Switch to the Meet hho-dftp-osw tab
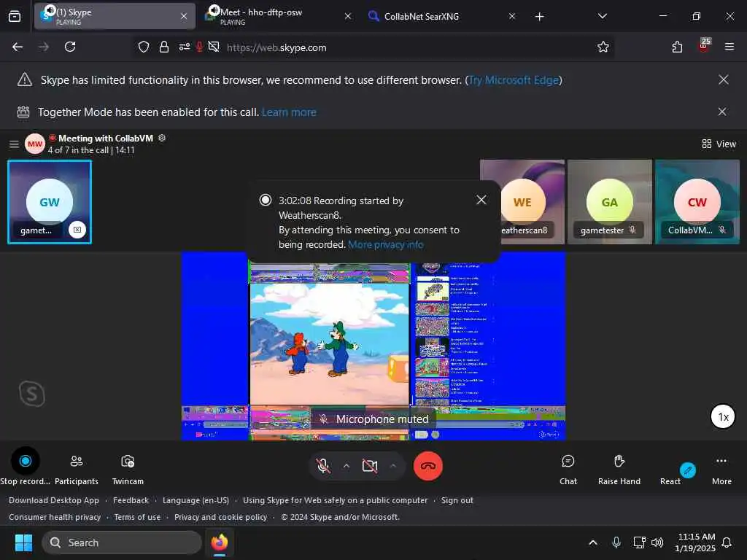 click(279, 16)
